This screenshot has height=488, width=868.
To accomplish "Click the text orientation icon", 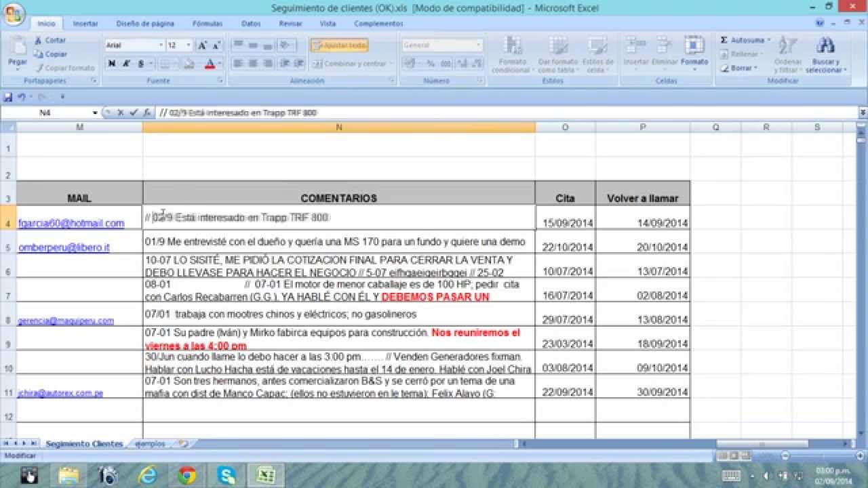I will point(286,45).
